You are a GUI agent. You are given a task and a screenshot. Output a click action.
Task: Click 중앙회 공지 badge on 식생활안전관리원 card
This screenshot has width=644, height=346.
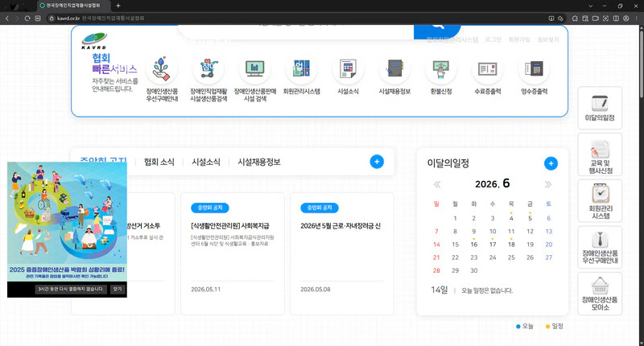point(210,208)
